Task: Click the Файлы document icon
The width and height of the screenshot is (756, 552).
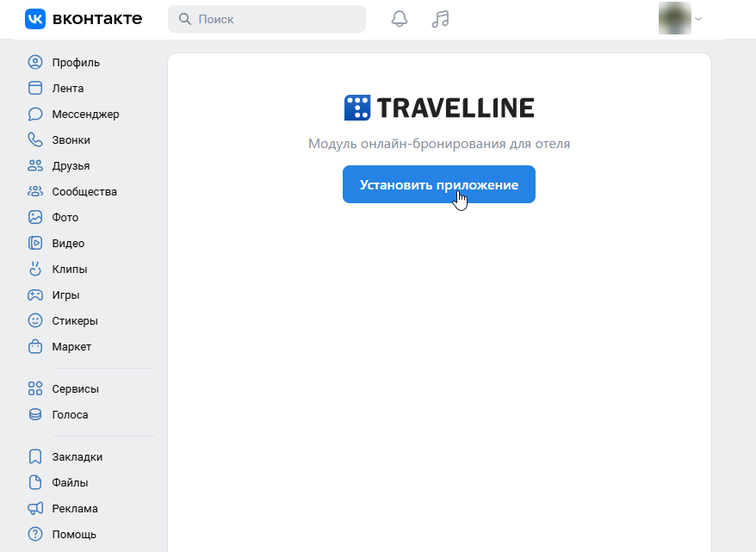Action: point(35,482)
